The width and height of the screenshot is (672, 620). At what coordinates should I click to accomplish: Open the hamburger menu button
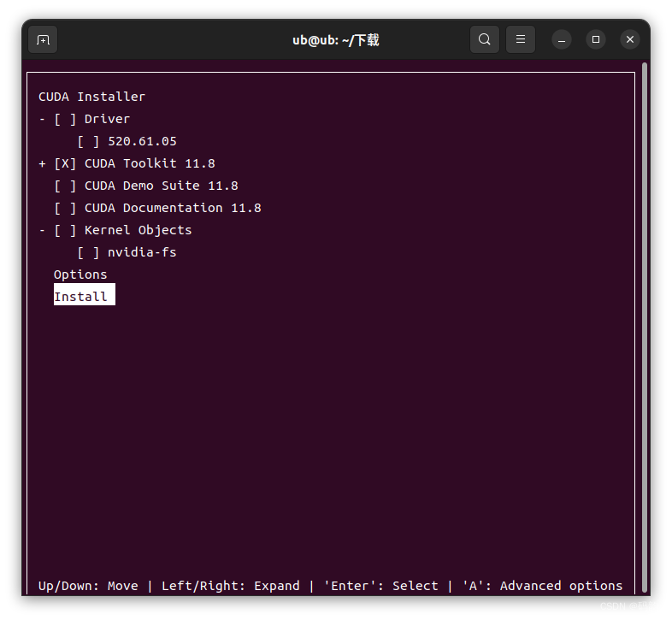coord(520,39)
